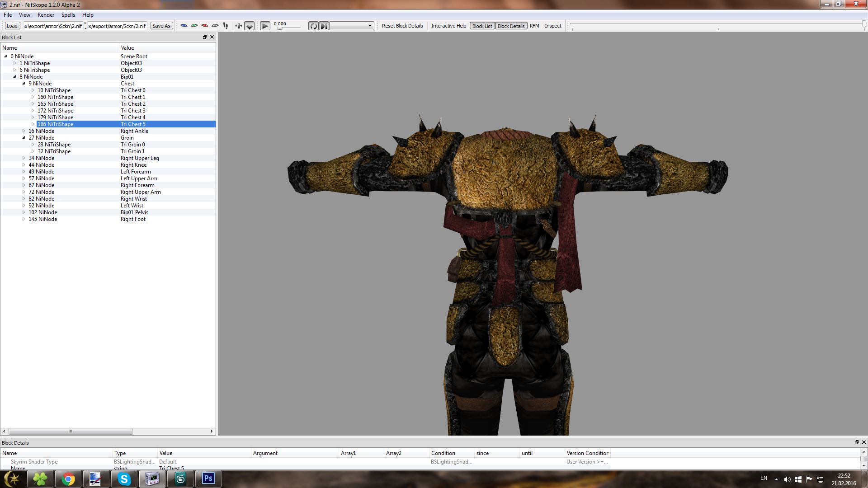Click the move/flip axis icon in toolbar
The width and height of the screenshot is (868, 488).
pyautogui.click(x=239, y=26)
